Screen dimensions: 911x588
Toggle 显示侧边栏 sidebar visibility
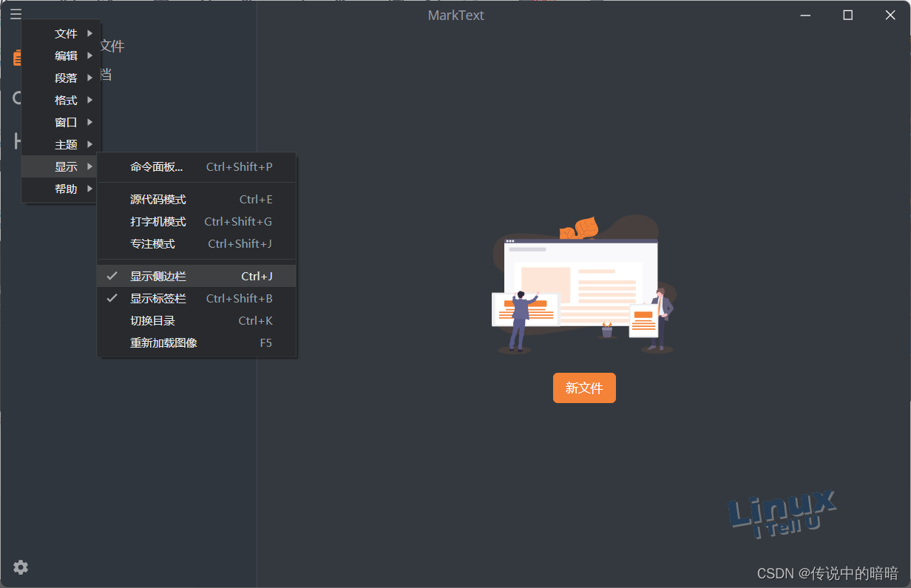197,276
